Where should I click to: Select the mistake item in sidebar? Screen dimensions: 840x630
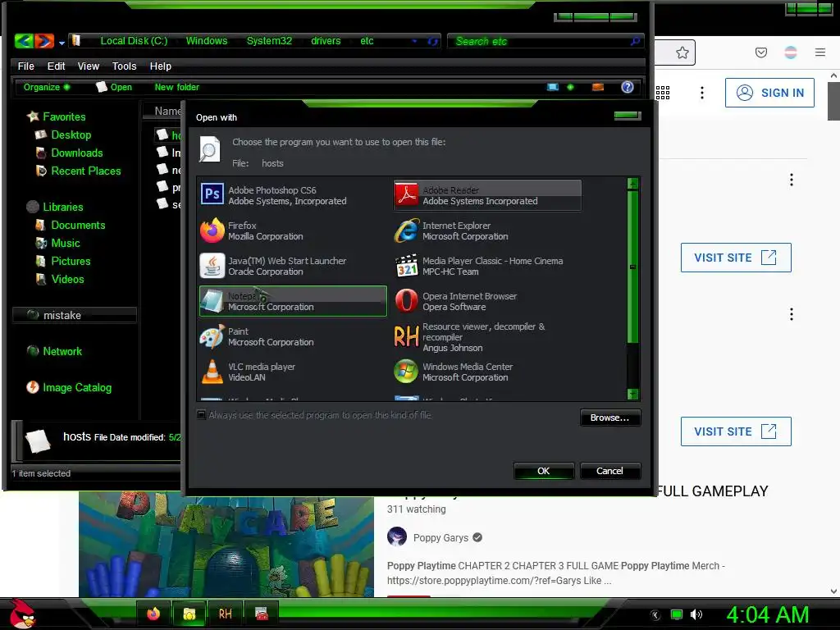click(75, 315)
